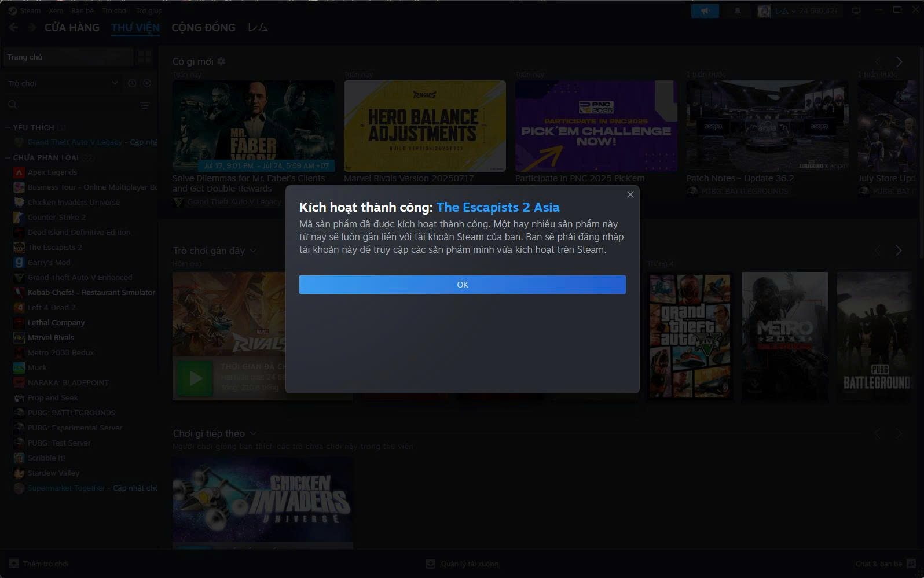Screen dimensions: 924x578
Task: Open the announcements megaphone icon
Action: coord(705,10)
